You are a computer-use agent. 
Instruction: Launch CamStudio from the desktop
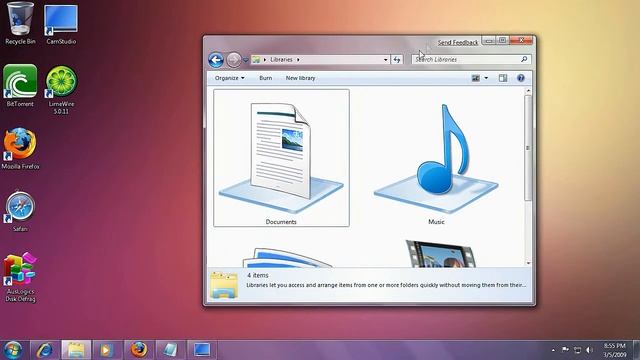click(x=61, y=24)
